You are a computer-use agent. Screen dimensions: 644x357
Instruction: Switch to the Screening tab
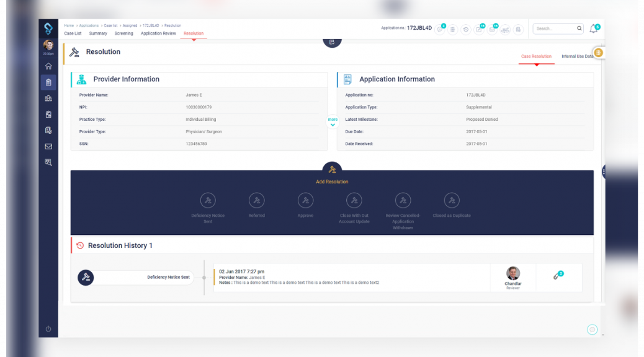123,33
